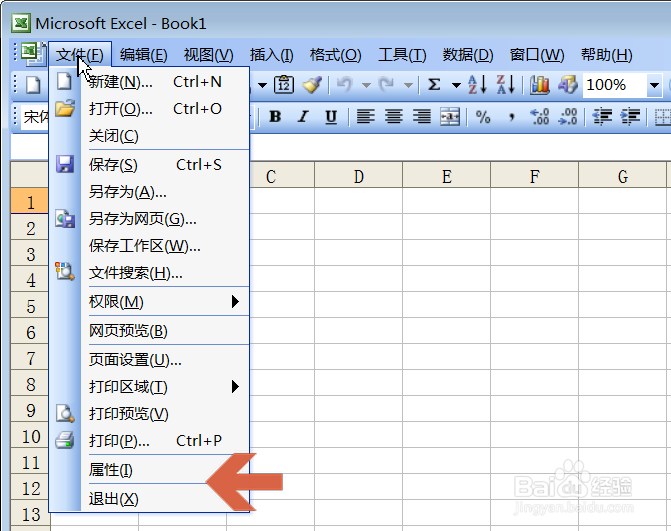This screenshot has width=671, height=531.
Task: Click the 文件(F) menu
Action: (x=80, y=55)
